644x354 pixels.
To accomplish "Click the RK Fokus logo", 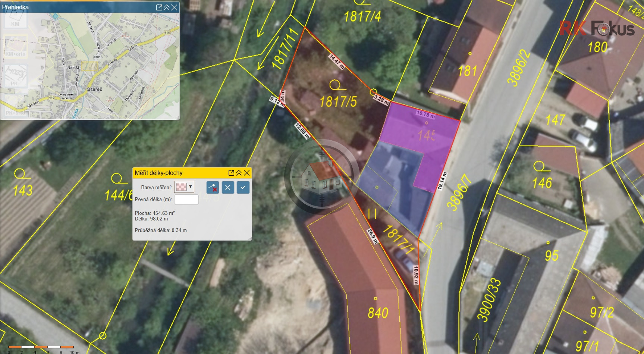I will (597, 29).
